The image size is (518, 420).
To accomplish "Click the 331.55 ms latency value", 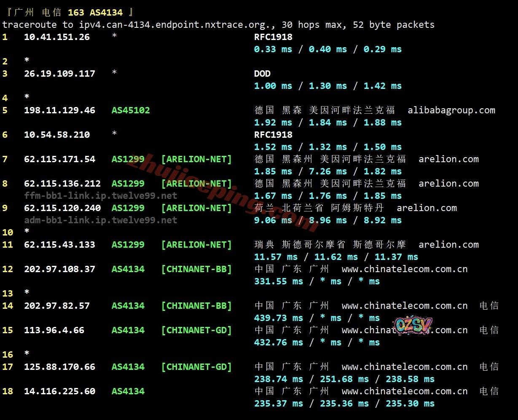I will 279,281.
